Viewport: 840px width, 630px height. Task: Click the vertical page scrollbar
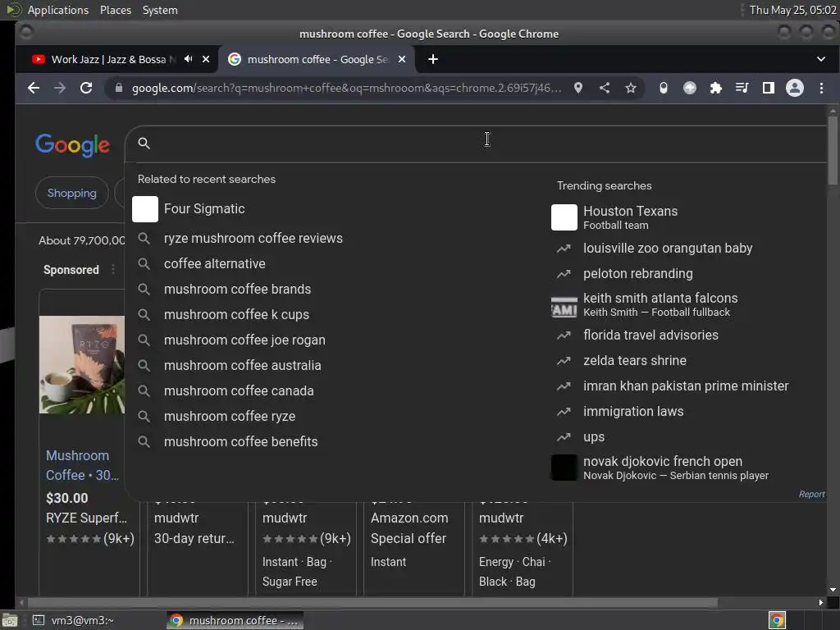pos(832,150)
